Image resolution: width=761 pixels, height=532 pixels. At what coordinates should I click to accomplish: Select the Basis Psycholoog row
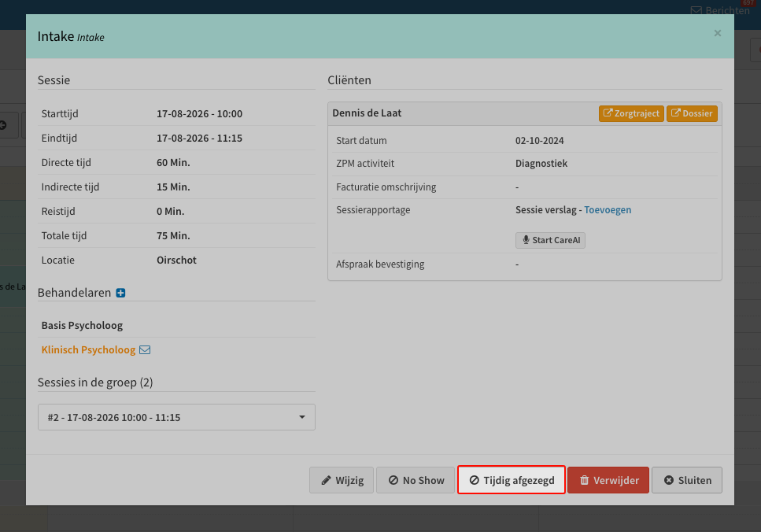click(176, 325)
